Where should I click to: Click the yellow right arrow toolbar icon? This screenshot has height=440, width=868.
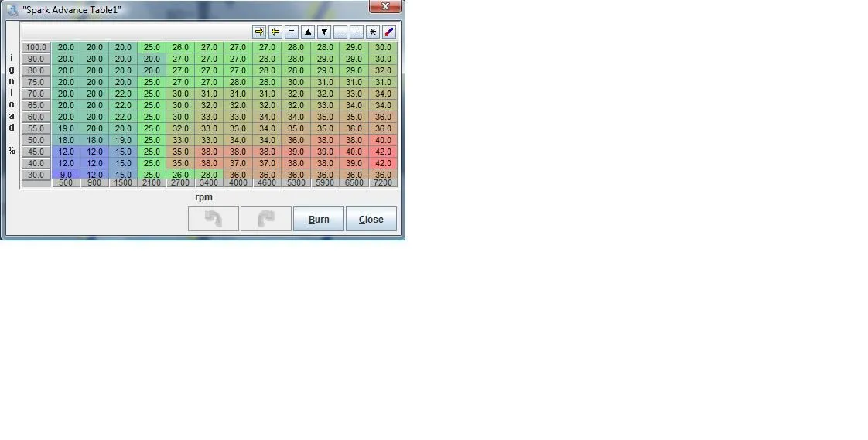[259, 32]
